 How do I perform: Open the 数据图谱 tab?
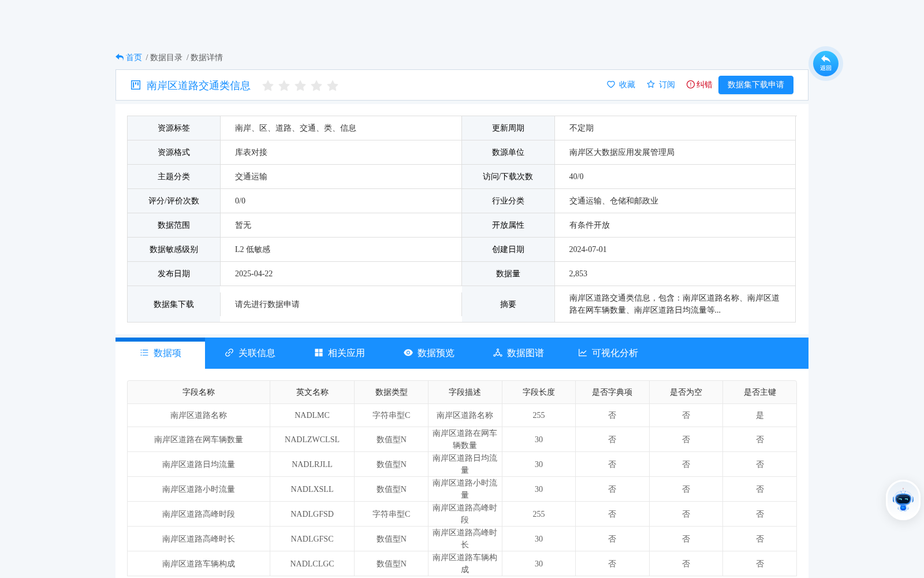point(519,353)
